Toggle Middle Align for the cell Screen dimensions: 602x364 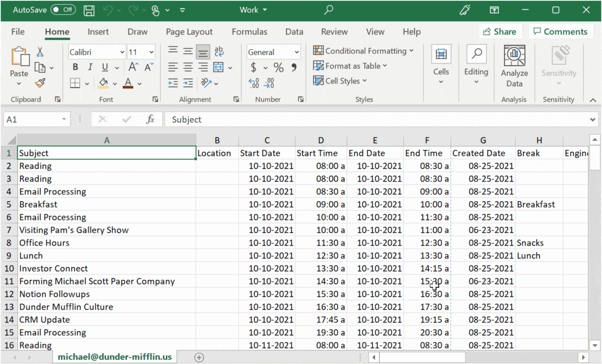(x=188, y=52)
